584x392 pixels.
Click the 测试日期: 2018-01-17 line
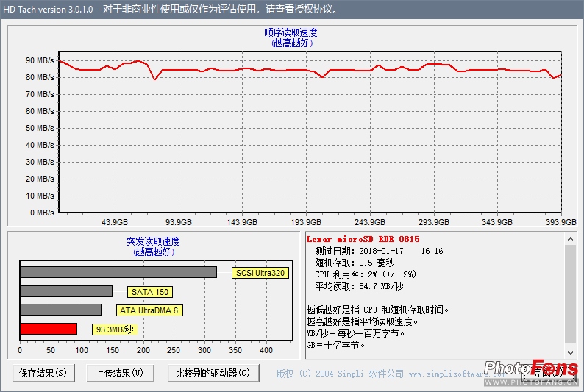coord(379,251)
